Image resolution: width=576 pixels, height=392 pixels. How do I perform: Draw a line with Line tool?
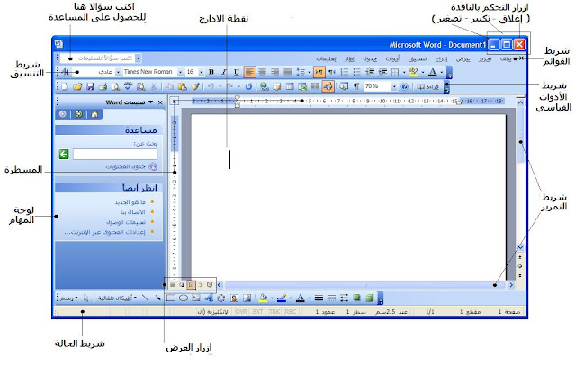click(x=146, y=298)
